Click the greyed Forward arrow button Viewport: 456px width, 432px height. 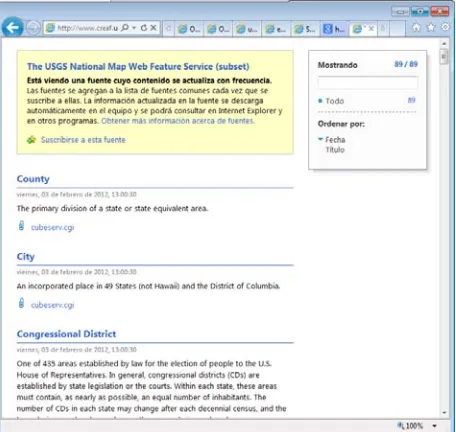[33, 28]
